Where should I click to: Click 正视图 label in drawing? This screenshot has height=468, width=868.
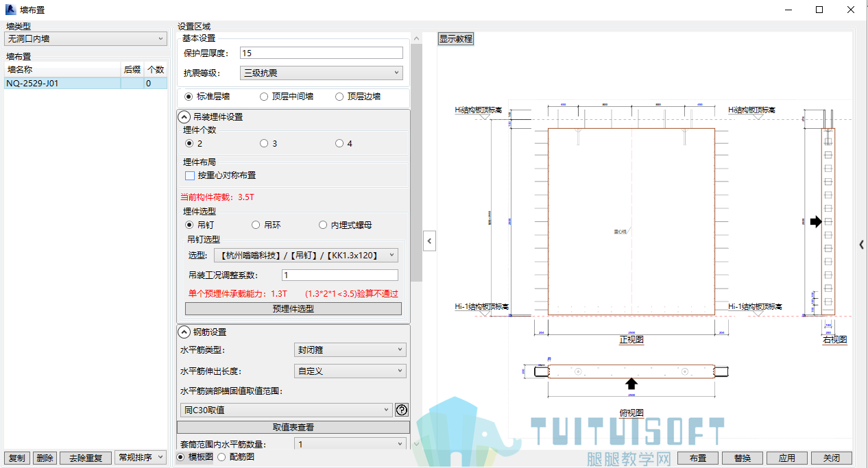631,339
